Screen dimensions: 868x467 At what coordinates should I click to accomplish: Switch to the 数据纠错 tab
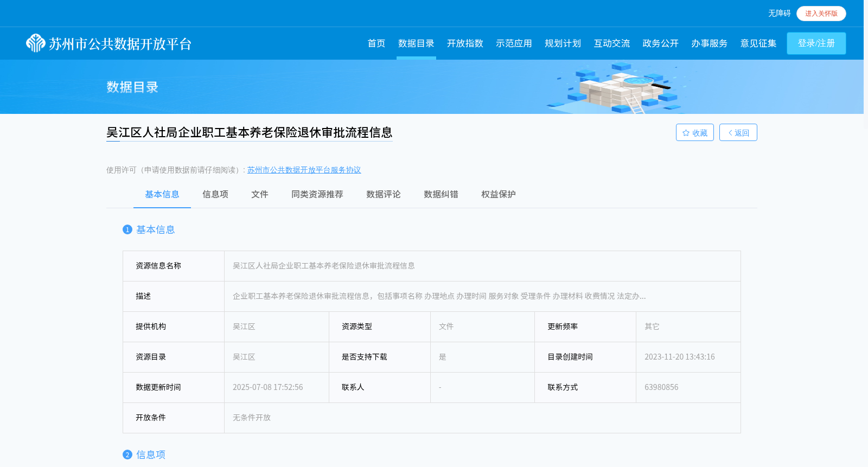point(441,194)
